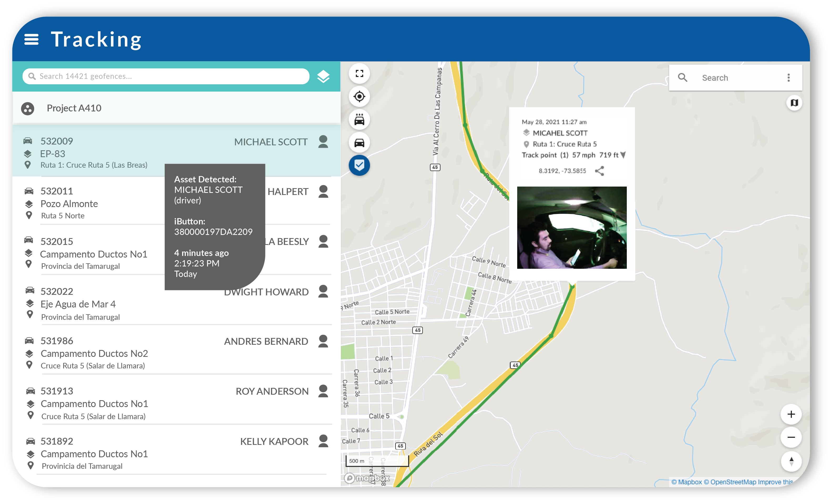Reset map compass orientation

click(791, 461)
